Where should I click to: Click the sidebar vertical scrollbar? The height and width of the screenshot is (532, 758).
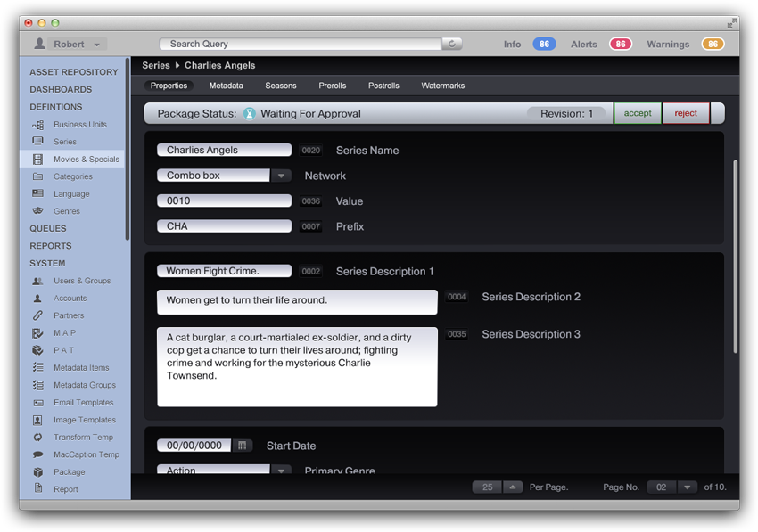tap(128, 149)
